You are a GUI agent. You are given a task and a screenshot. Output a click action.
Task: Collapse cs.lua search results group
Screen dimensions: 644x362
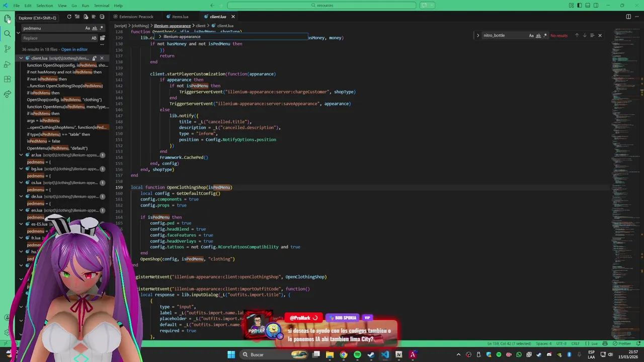[21, 183]
